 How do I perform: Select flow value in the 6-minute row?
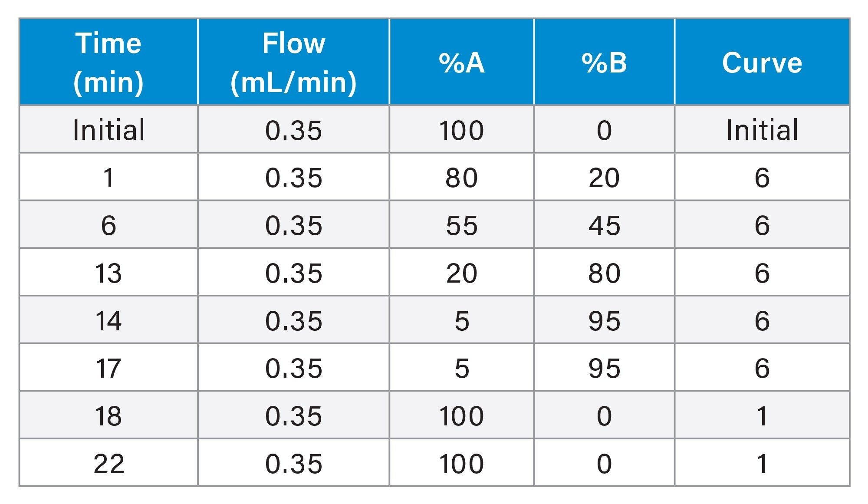pos(293,225)
